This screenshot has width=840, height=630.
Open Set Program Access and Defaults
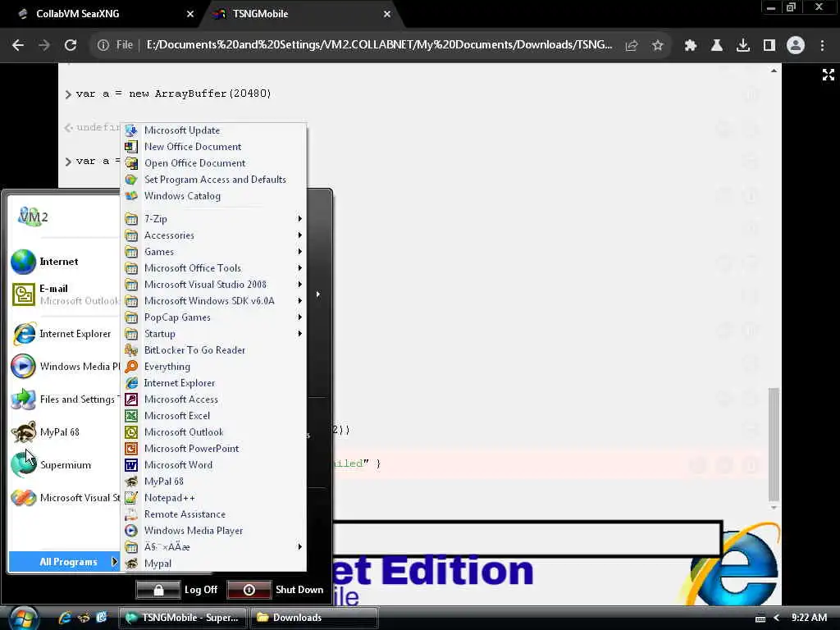[214, 180]
